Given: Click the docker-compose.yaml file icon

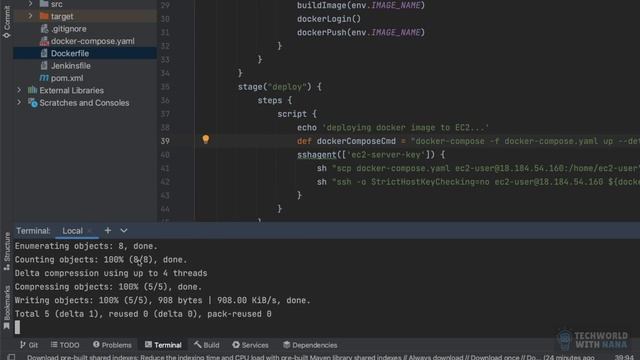Looking at the screenshot, I should coord(44,41).
